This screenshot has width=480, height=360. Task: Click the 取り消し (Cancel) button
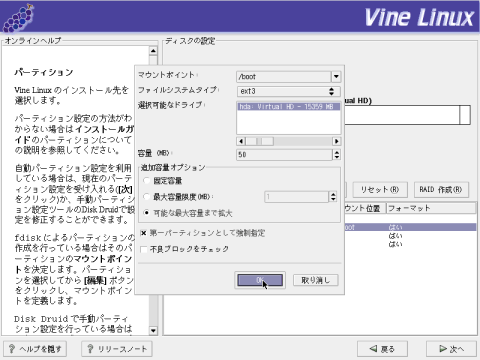click(x=316, y=280)
